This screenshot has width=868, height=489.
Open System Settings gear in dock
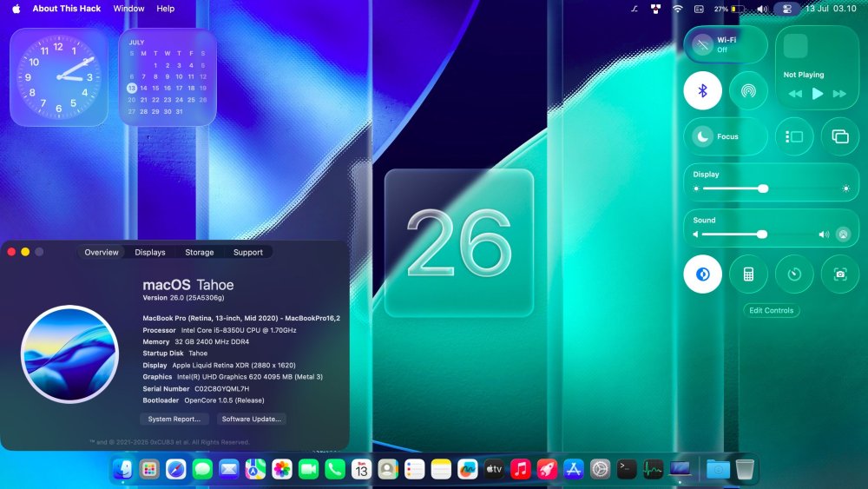(600, 470)
